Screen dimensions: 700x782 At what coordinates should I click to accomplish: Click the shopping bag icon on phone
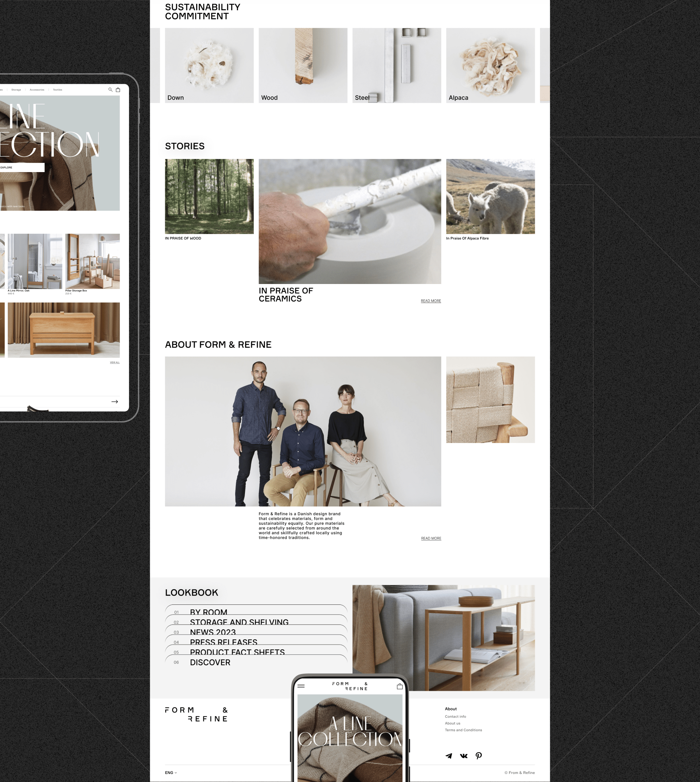coord(400,686)
